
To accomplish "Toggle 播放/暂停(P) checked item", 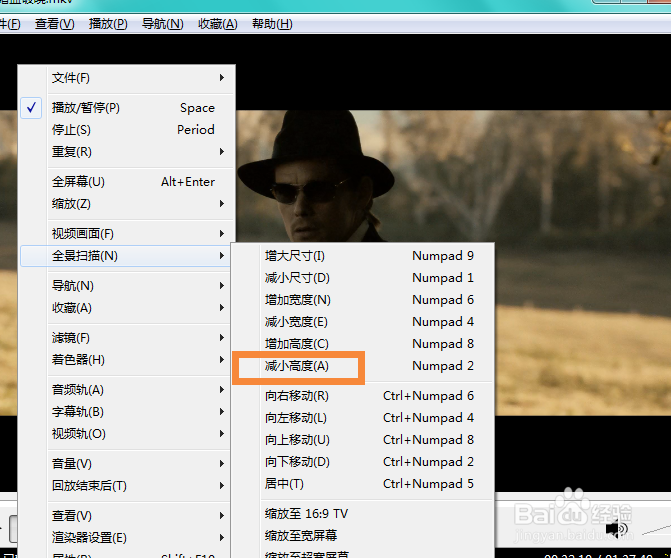I will tap(127, 108).
